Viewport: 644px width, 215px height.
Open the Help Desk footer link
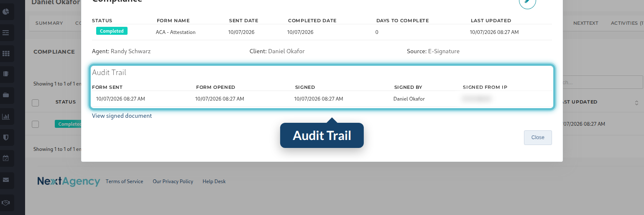[214, 181]
